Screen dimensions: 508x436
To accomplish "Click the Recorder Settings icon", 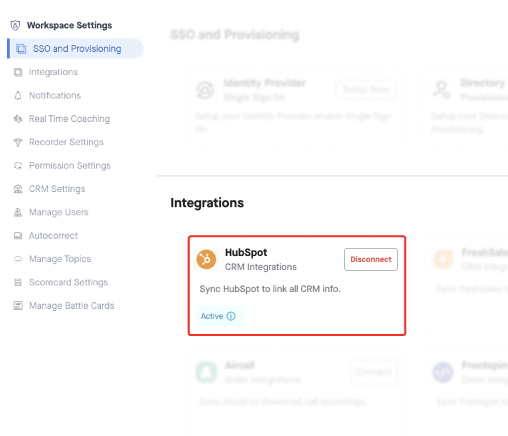I will coord(18,142).
